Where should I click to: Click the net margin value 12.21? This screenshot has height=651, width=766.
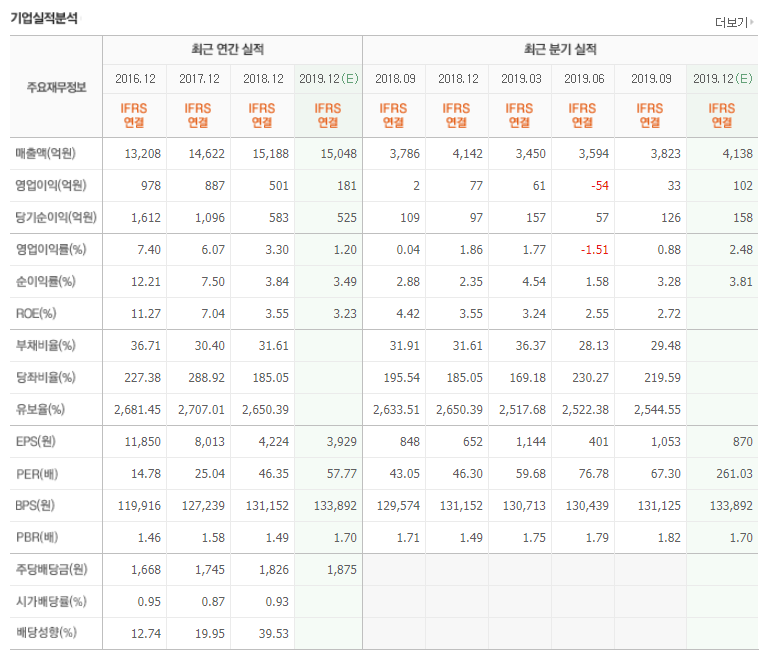[146, 282]
